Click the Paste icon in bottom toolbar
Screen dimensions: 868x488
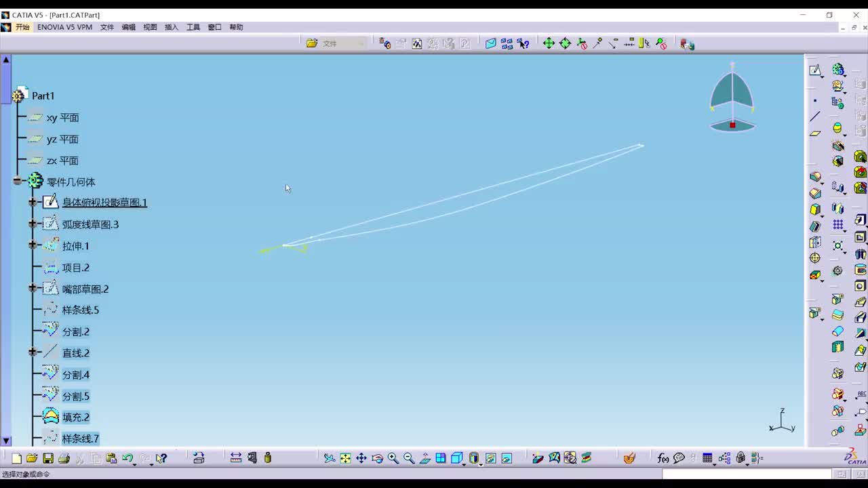111,458
